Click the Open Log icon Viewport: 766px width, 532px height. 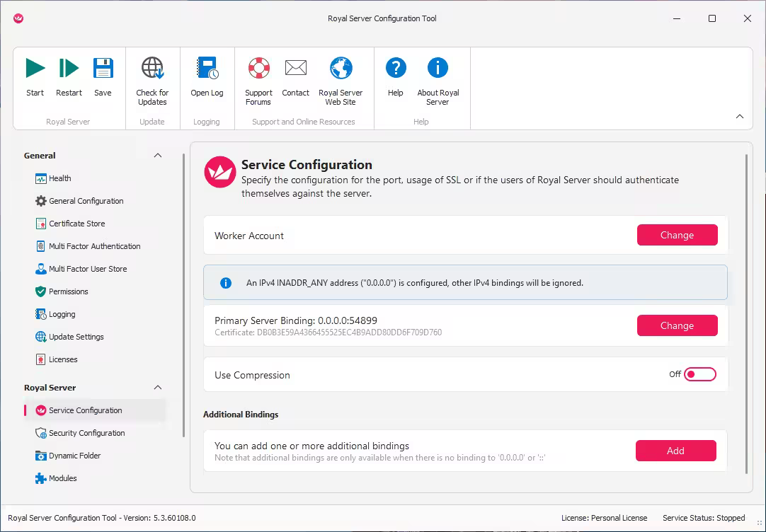pyautogui.click(x=207, y=69)
